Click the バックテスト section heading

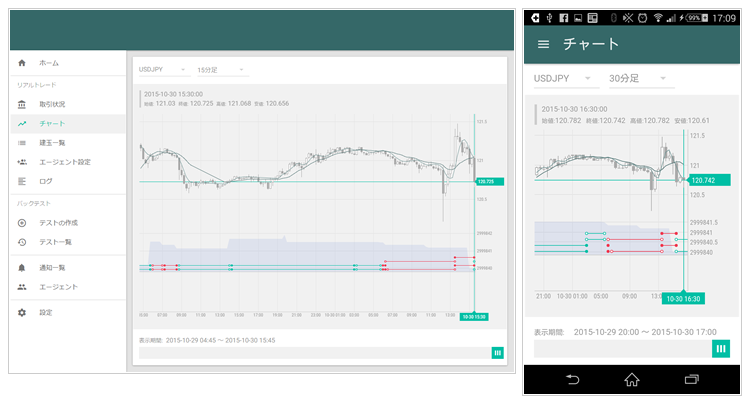[33, 203]
